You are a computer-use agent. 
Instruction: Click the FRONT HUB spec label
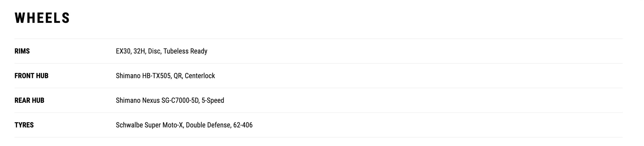click(31, 76)
